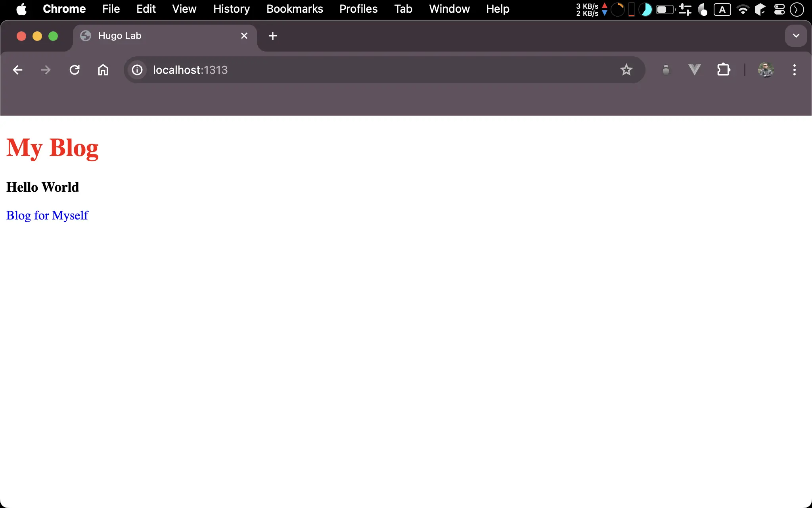Follow the Blog for Myself link
Image resolution: width=812 pixels, height=508 pixels.
[x=47, y=216]
